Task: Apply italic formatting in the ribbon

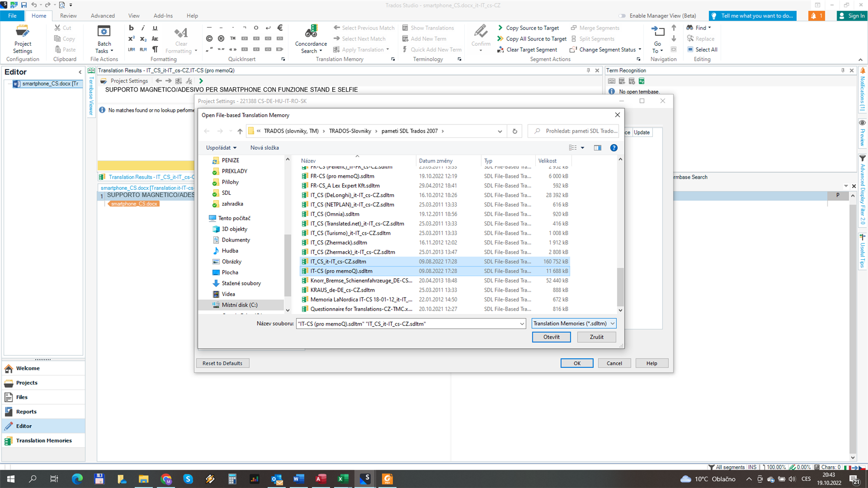Action: point(143,28)
